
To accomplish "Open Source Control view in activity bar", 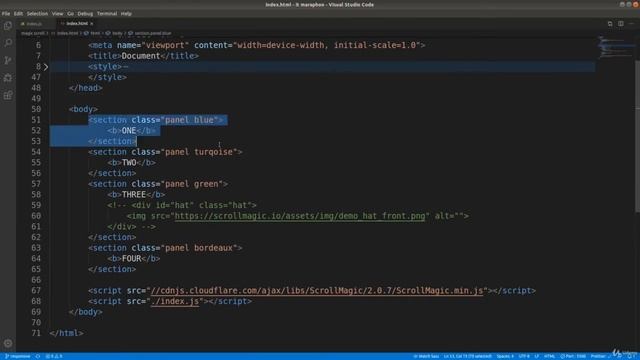I will 8,60.
